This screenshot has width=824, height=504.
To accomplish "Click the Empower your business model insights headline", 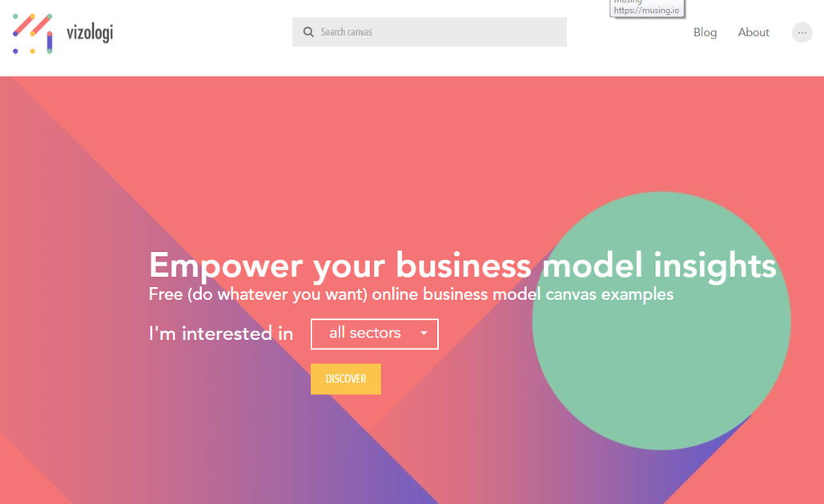I will 461,265.
